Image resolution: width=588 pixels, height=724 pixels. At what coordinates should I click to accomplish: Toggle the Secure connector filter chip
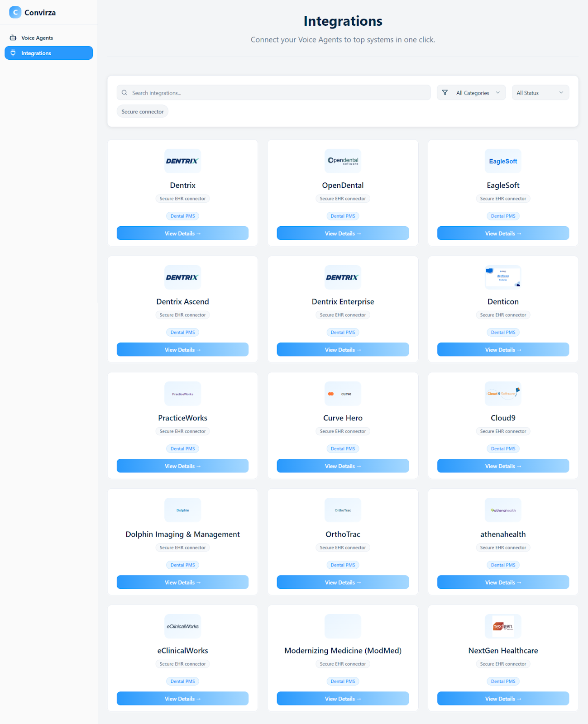pyautogui.click(x=143, y=112)
